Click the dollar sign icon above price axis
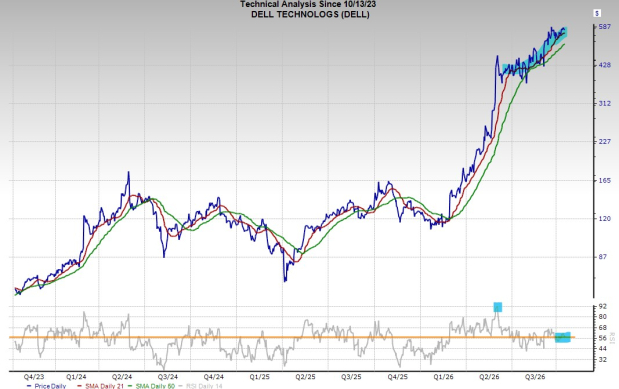This screenshot has height=389, width=619. [x=597, y=13]
